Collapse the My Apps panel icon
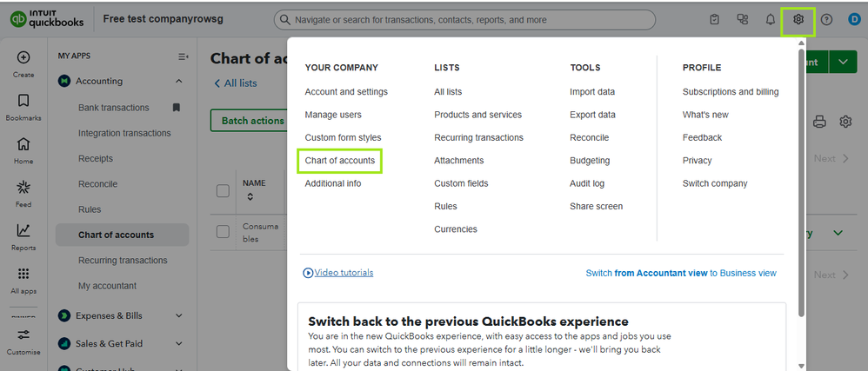Image resolution: width=868 pixels, height=371 pixels. click(x=184, y=56)
